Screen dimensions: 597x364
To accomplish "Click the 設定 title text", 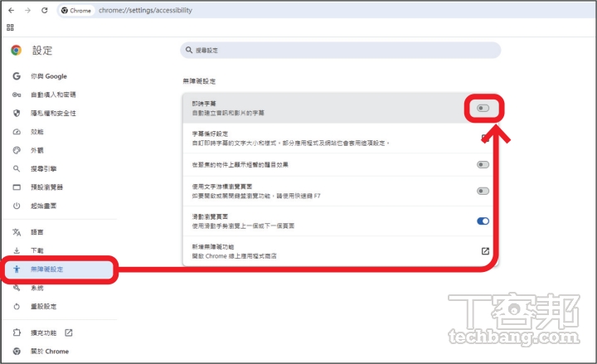I will click(x=42, y=51).
